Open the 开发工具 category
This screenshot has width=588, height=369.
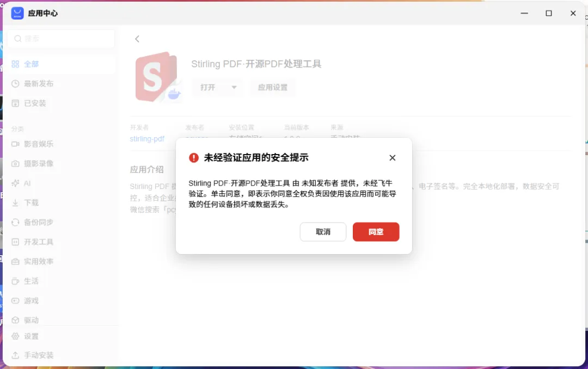(x=61, y=242)
